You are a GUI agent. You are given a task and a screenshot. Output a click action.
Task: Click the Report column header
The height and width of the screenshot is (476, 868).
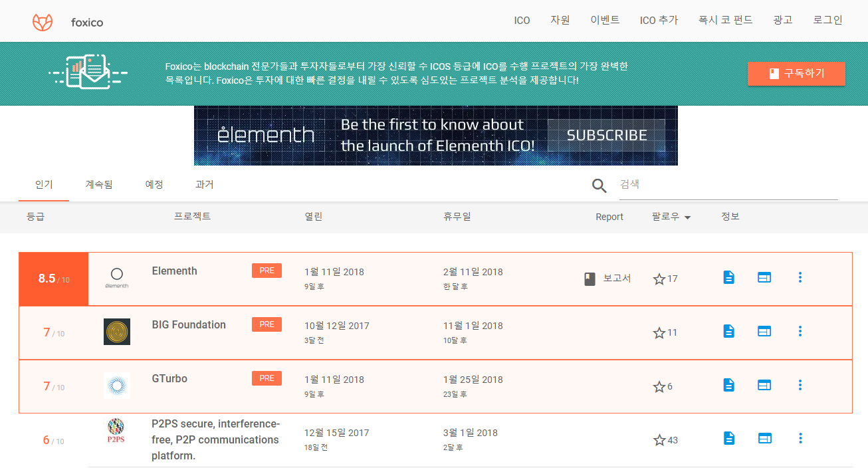pos(609,217)
